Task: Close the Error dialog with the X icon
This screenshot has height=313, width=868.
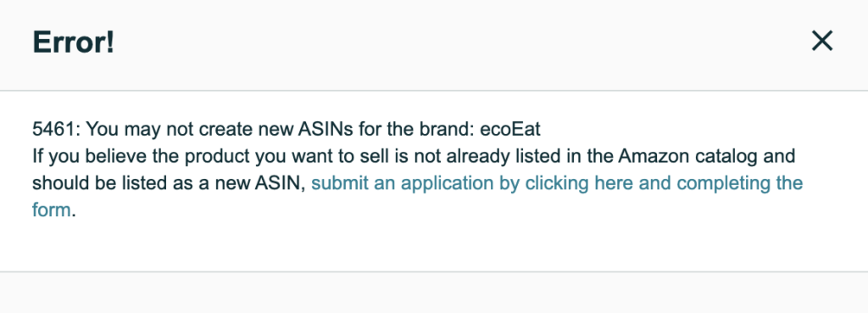Action: (x=822, y=41)
